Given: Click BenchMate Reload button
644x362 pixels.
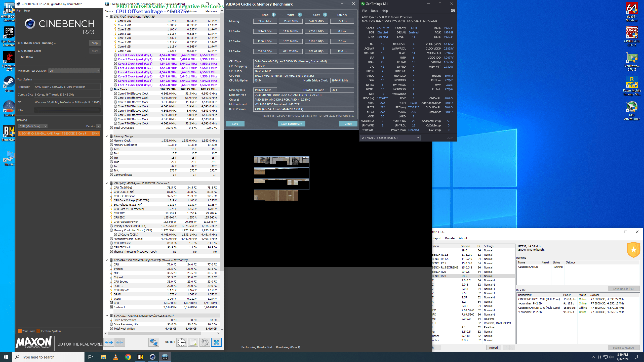Looking at the screenshot, I should [493, 348].
